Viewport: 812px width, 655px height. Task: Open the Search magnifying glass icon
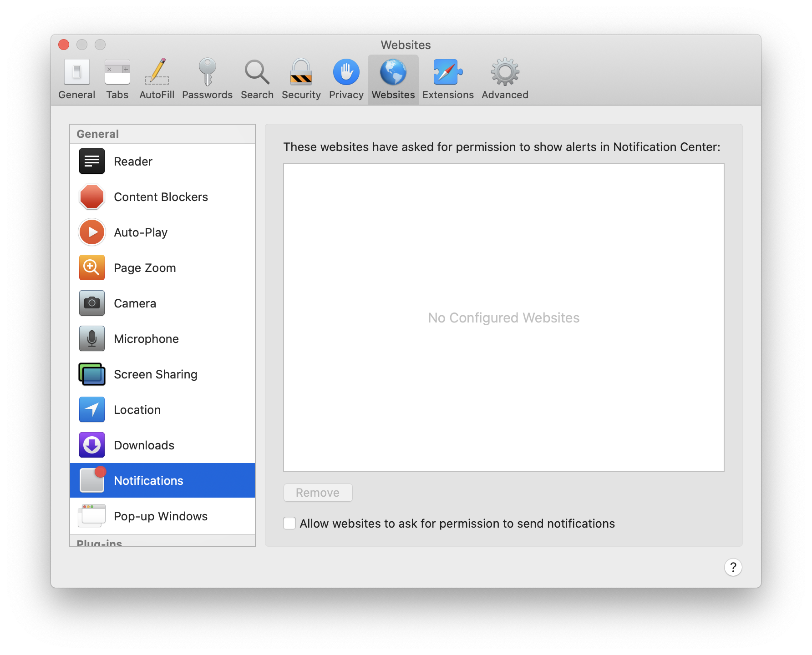point(257,72)
